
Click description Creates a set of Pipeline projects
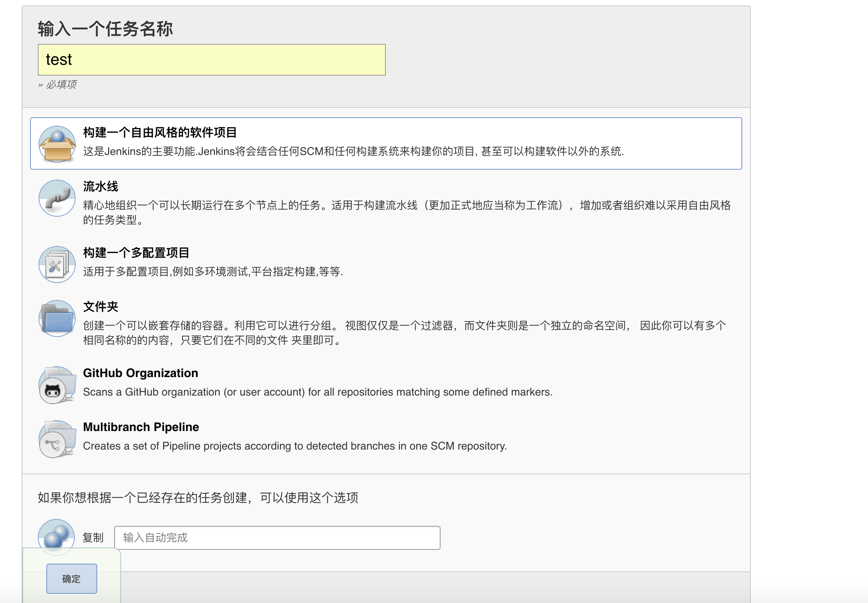point(295,446)
